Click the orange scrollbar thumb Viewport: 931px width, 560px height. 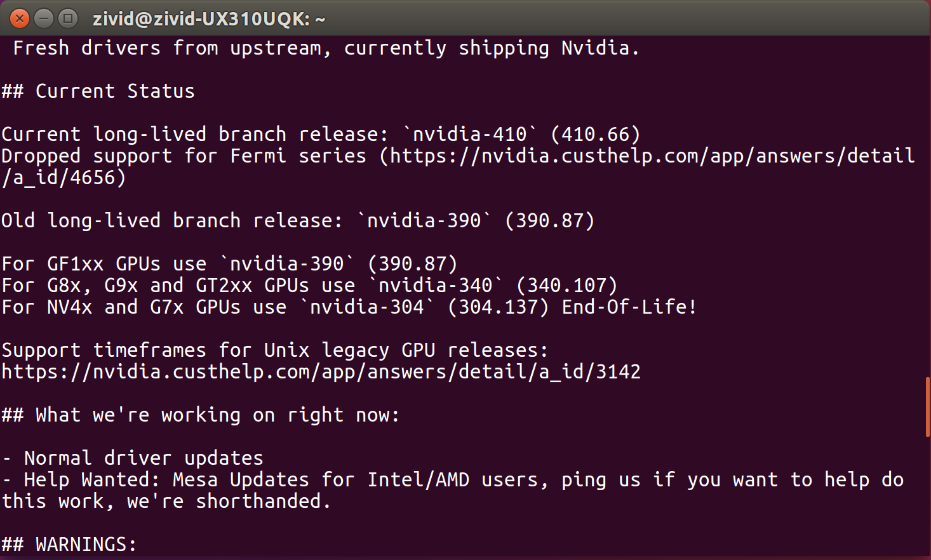click(x=928, y=406)
